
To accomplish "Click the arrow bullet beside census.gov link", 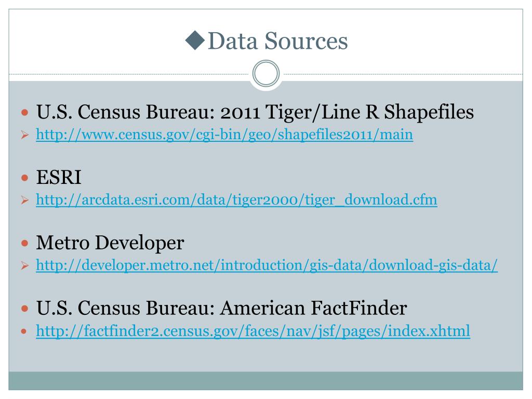I will click(x=25, y=135).
